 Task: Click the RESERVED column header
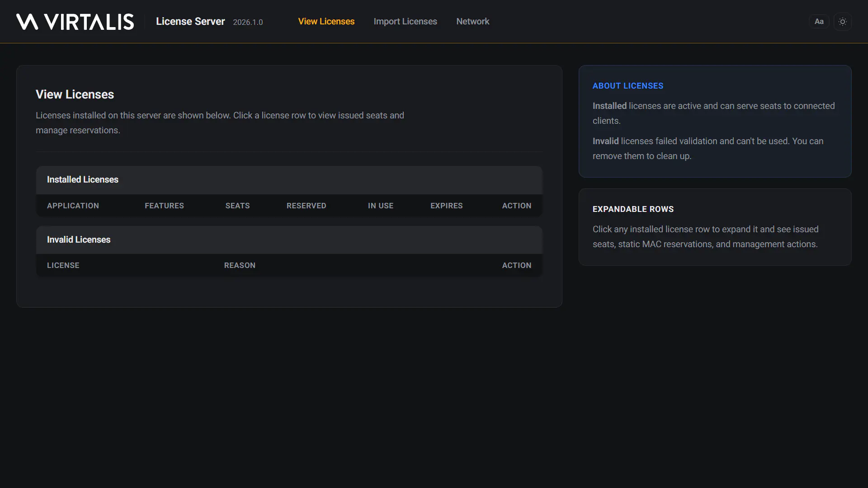306,206
